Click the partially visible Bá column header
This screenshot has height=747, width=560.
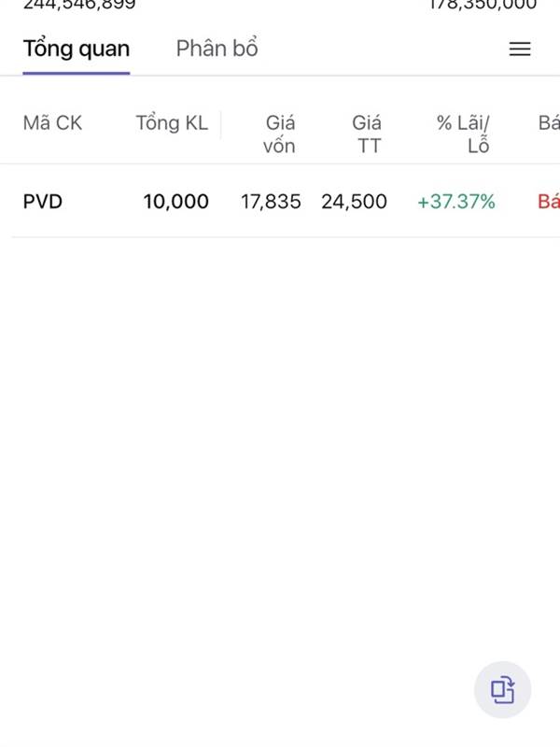549,123
